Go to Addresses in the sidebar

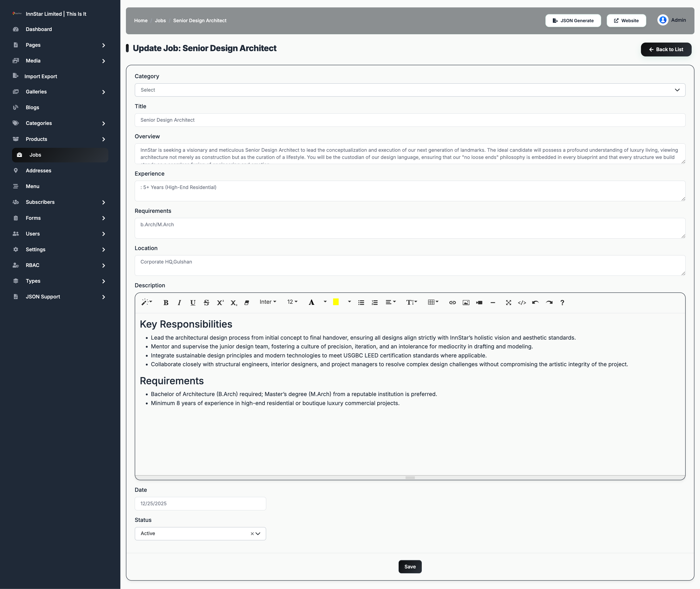(x=60, y=171)
